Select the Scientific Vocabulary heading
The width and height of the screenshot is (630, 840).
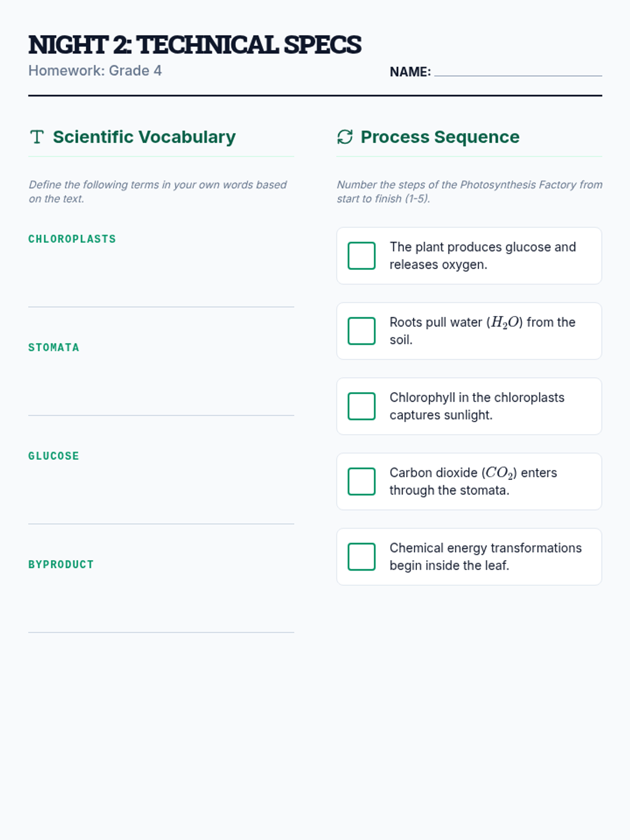(x=144, y=137)
